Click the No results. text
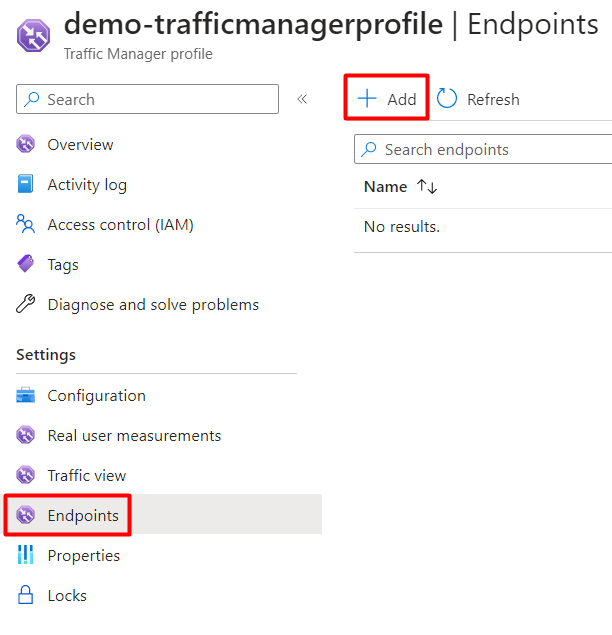 pos(402,227)
